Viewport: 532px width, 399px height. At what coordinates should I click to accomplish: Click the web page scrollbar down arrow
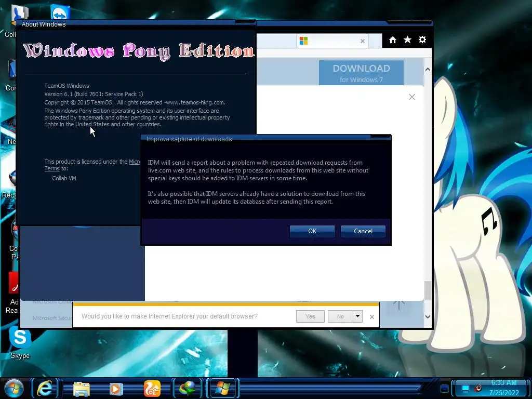pyautogui.click(x=428, y=316)
